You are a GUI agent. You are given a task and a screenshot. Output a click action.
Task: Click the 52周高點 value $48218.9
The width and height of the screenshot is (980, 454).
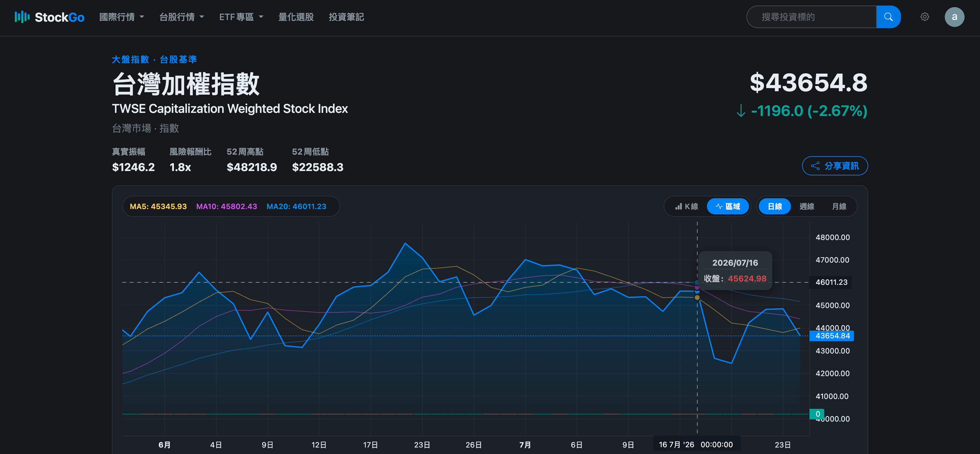click(252, 167)
